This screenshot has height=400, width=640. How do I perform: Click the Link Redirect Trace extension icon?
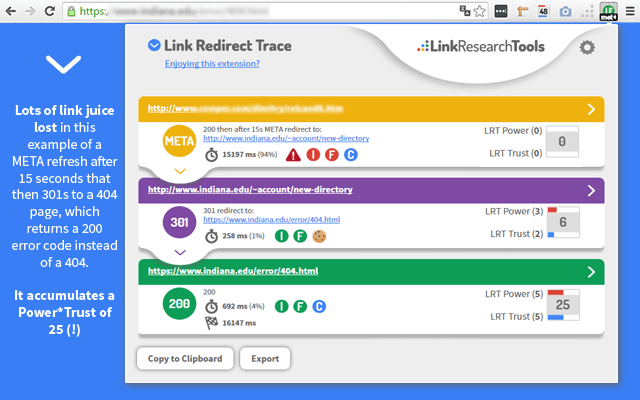(609, 12)
